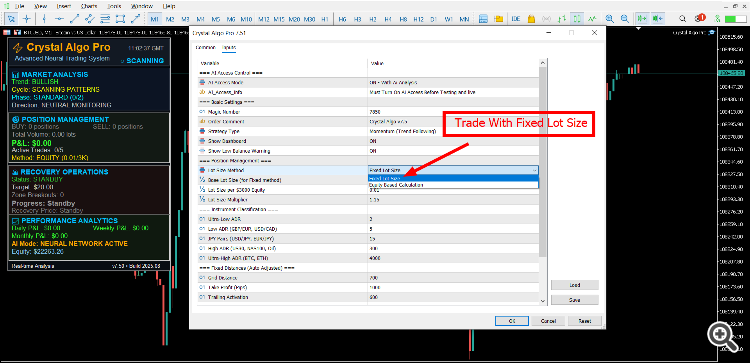Click the inputs list vertical scrollbar
Image resolution: width=750 pixels, height=363 pixels.
[x=542, y=182]
